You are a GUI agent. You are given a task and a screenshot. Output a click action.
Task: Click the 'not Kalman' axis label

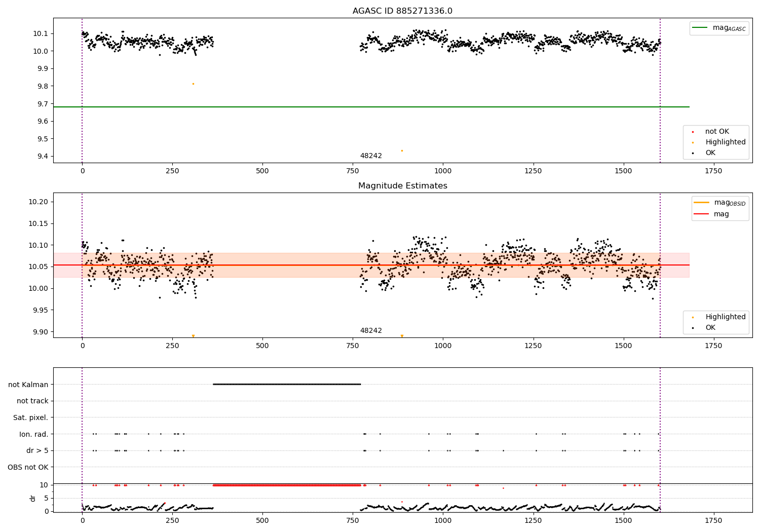[x=28, y=385]
